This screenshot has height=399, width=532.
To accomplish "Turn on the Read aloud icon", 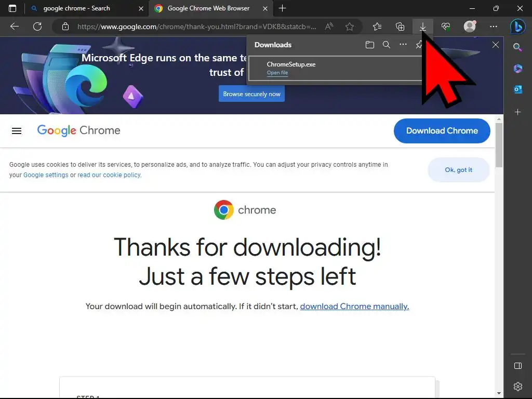I will [329, 26].
